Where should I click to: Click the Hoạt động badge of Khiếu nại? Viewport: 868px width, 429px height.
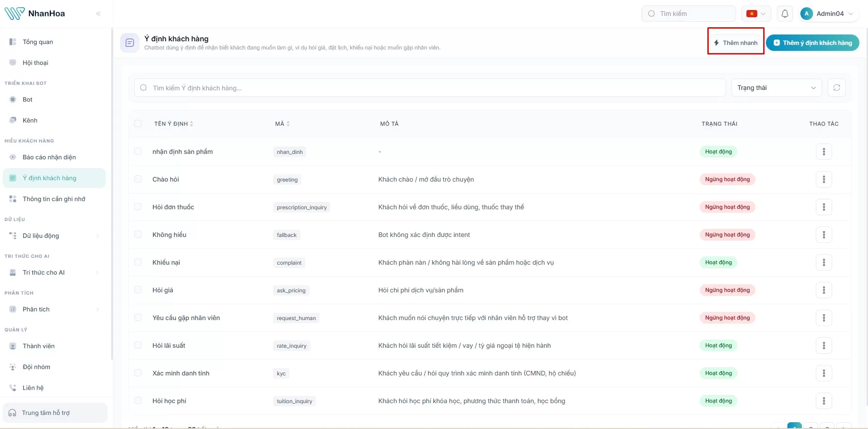[718, 262]
